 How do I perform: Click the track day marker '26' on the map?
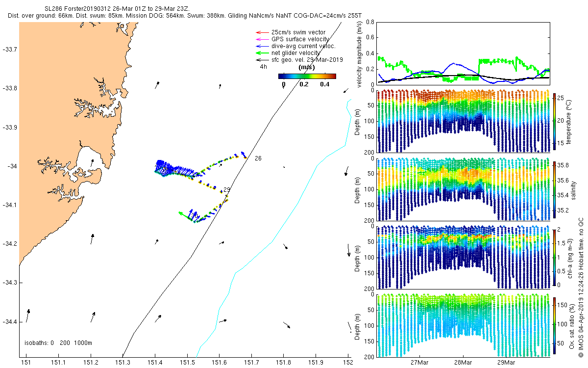click(258, 158)
